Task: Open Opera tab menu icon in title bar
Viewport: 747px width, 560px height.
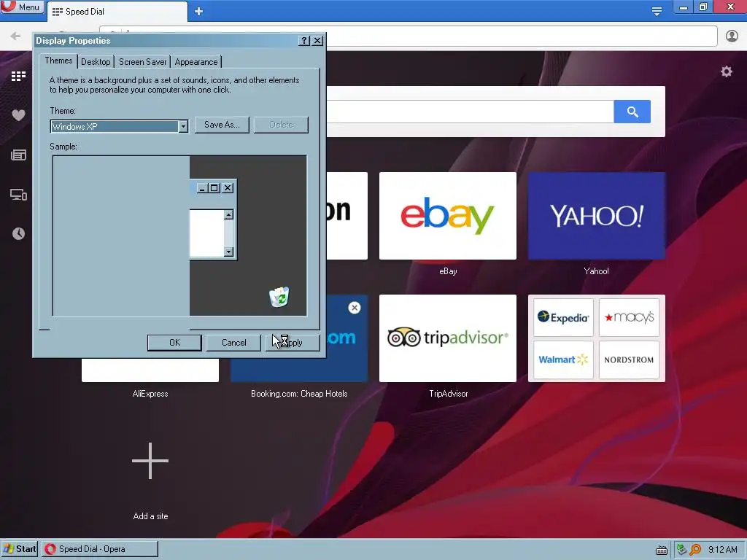Action: pos(657,11)
